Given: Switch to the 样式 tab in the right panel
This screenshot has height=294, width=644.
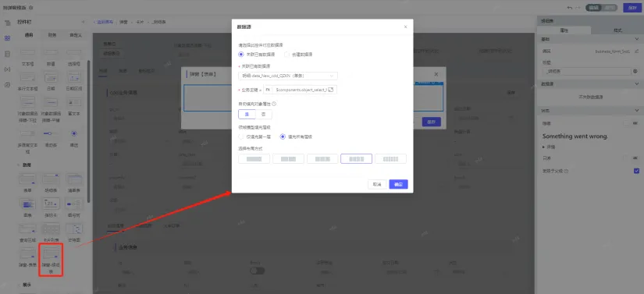Looking at the screenshot, I should (617, 30).
